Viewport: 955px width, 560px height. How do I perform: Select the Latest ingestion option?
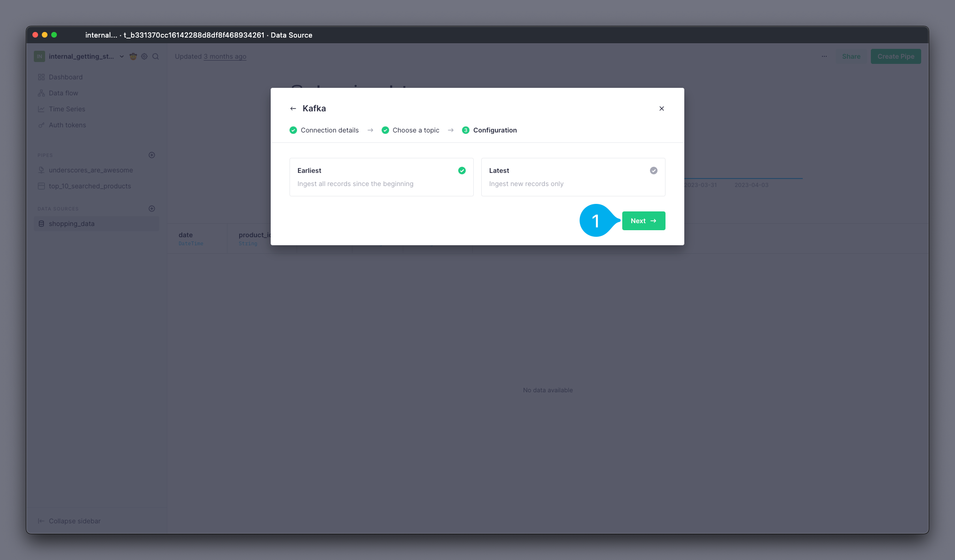click(573, 177)
